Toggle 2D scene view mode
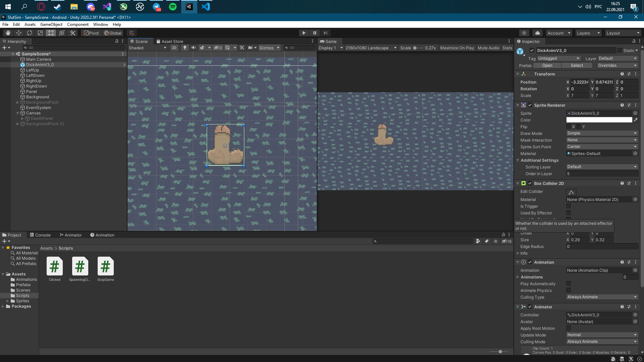This screenshot has height=362, width=644. (174, 48)
